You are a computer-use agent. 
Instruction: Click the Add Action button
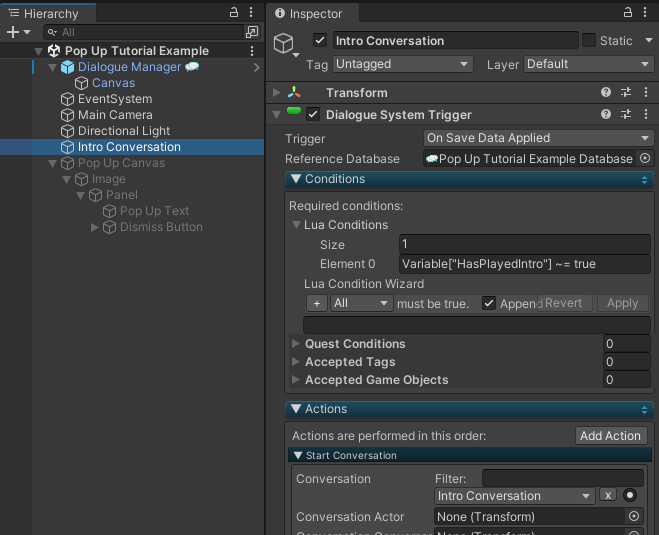tap(611, 436)
